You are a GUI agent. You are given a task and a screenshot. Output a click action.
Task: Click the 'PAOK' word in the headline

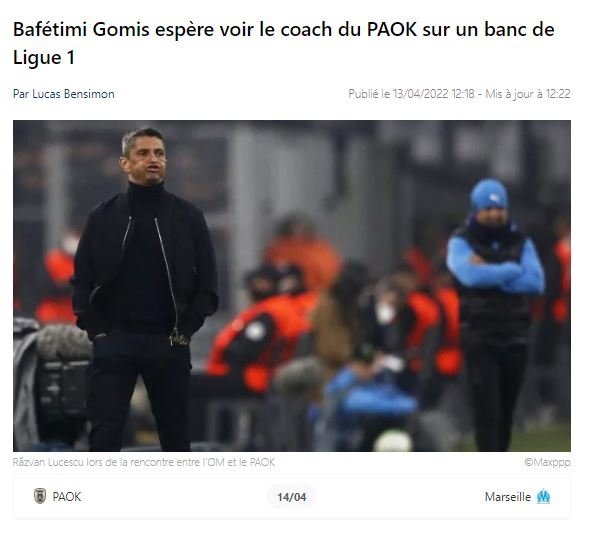coord(392,29)
